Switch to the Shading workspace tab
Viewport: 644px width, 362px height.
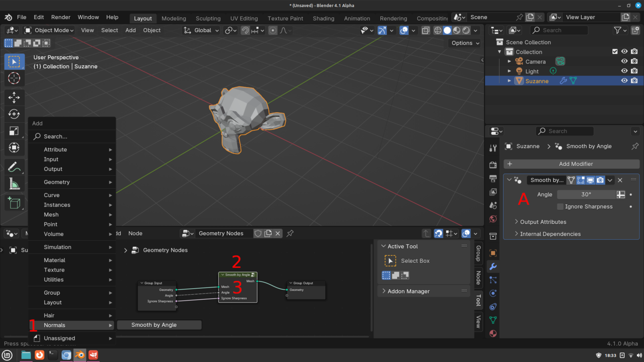tap(324, 18)
